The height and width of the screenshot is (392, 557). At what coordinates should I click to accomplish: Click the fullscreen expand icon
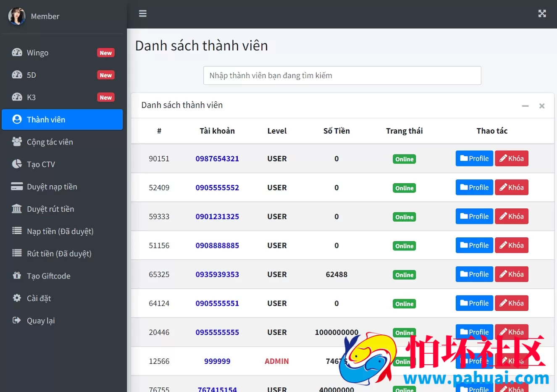(x=542, y=13)
